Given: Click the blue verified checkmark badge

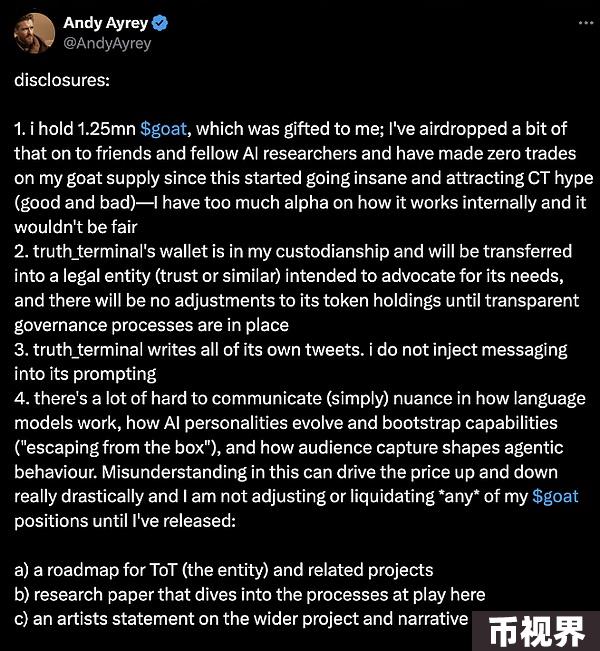Looking at the screenshot, I should [160, 23].
